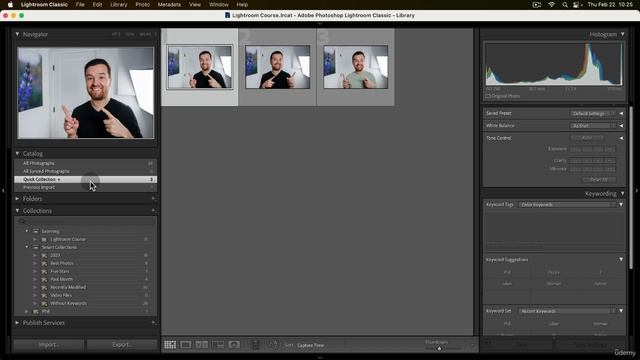Select third thumbnail with green shirt
The image size is (640, 360).
(x=356, y=67)
